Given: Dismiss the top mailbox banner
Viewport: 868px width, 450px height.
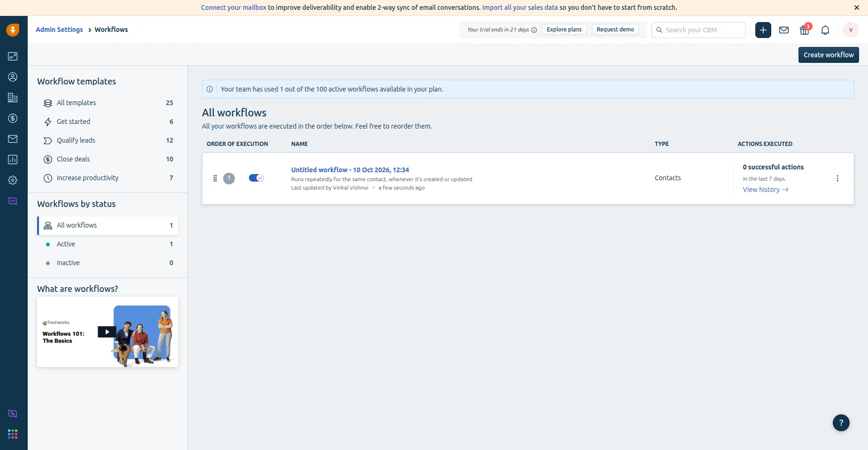Looking at the screenshot, I should pyautogui.click(x=857, y=8).
